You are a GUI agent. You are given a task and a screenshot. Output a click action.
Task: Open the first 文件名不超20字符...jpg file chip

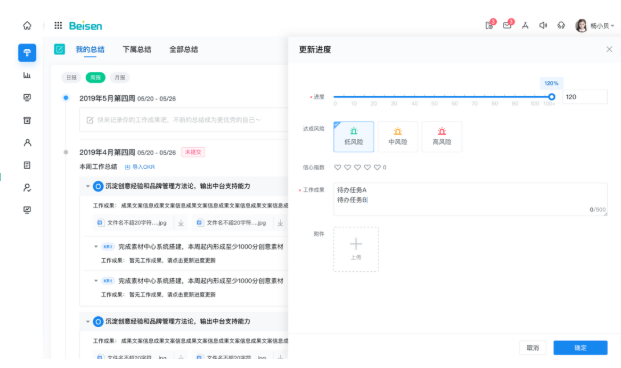(x=133, y=223)
